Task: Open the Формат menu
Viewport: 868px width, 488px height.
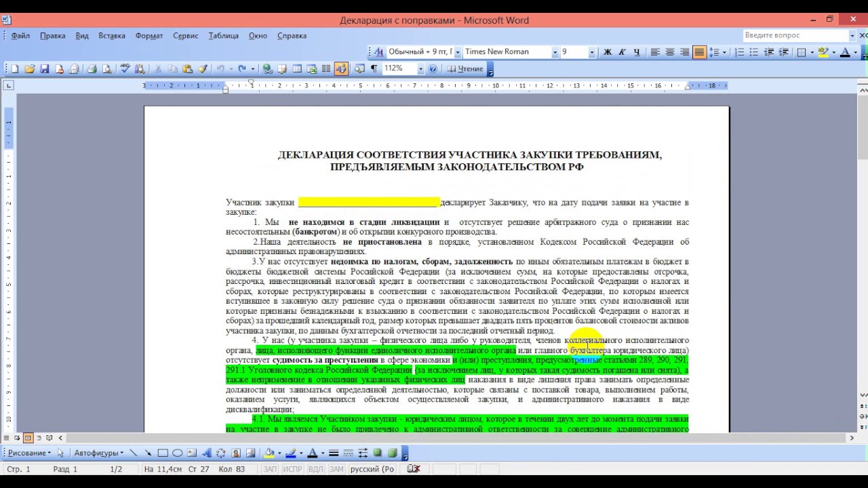Action: click(149, 35)
